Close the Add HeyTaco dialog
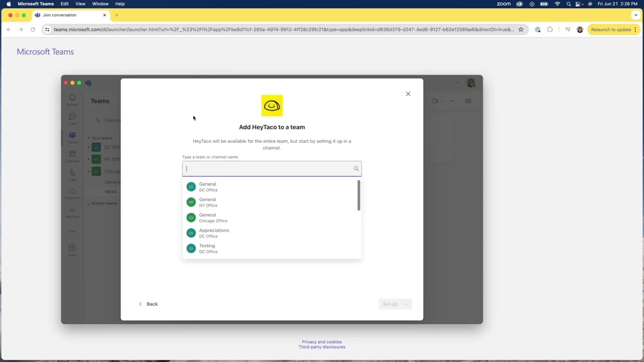The width and height of the screenshot is (644, 362). pyautogui.click(x=408, y=94)
